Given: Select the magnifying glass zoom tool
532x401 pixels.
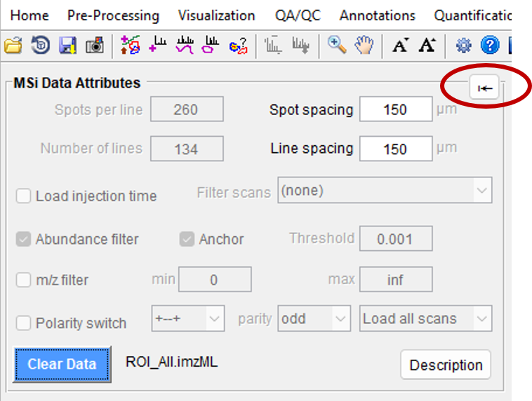Looking at the screenshot, I should coord(337,45).
